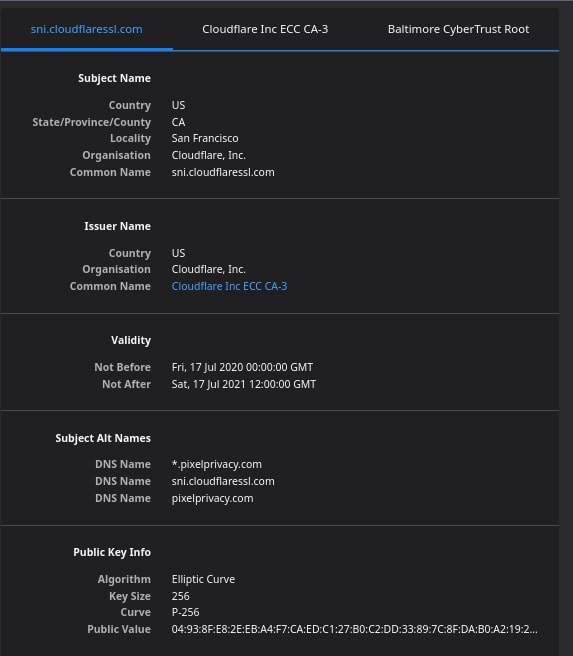Select the sni.cloudflaressl.com certificate tab
Image resolution: width=573 pixels, height=656 pixels.
(87, 29)
